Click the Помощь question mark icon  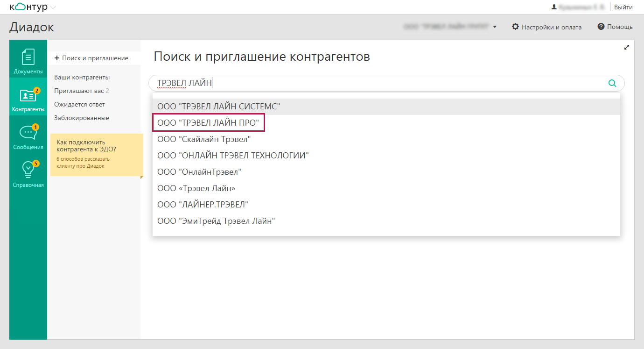601,27
